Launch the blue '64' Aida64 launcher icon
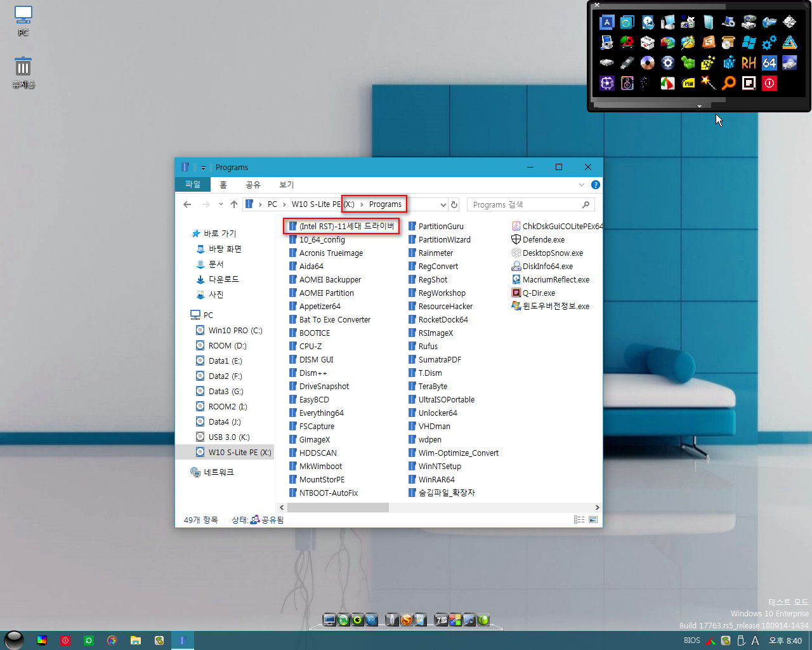The height and width of the screenshot is (650, 812). [769, 63]
